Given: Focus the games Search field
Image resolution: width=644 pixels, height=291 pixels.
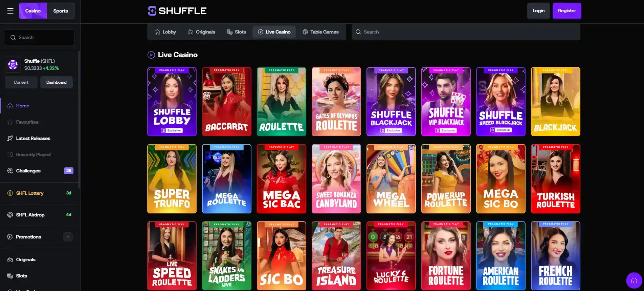Looking at the screenshot, I should coord(466,32).
